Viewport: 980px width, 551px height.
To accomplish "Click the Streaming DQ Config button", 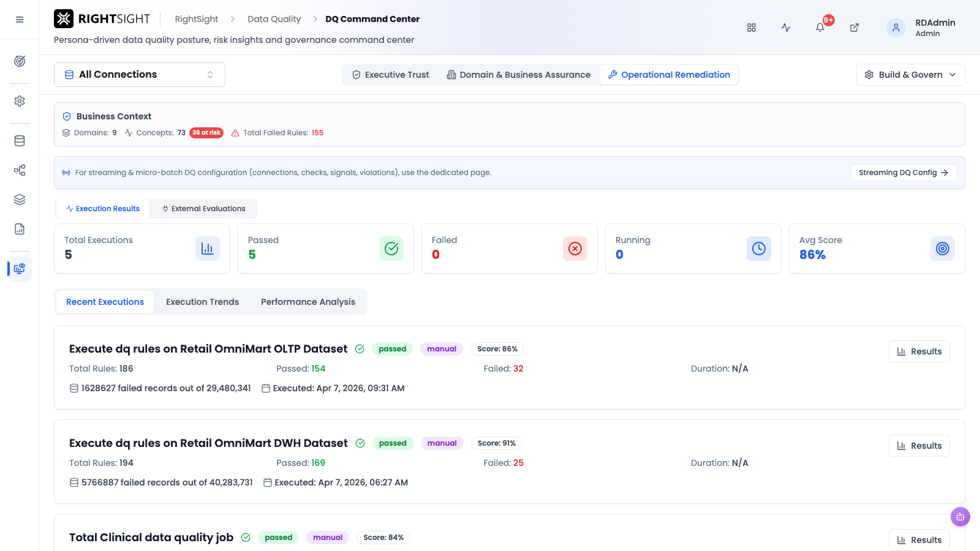I will (904, 173).
